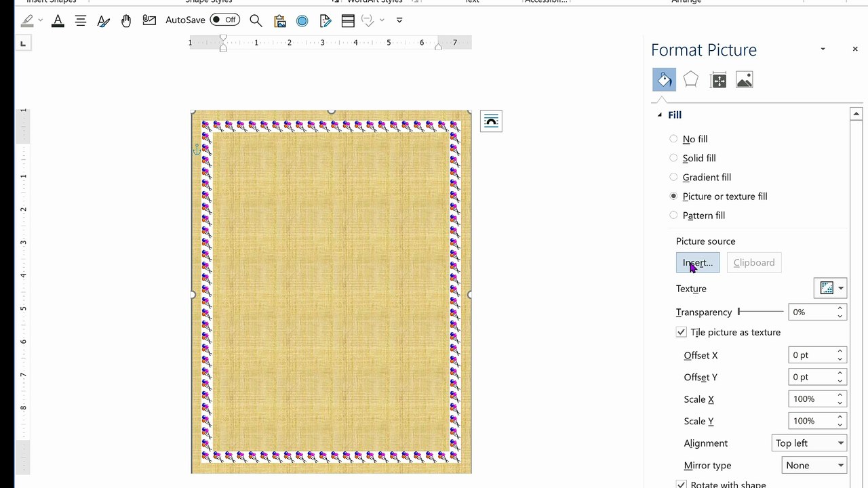Image resolution: width=868 pixels, height=488 pixels.
Task: Toggle the AutoSave switch
Action: [x=224, y=20]
